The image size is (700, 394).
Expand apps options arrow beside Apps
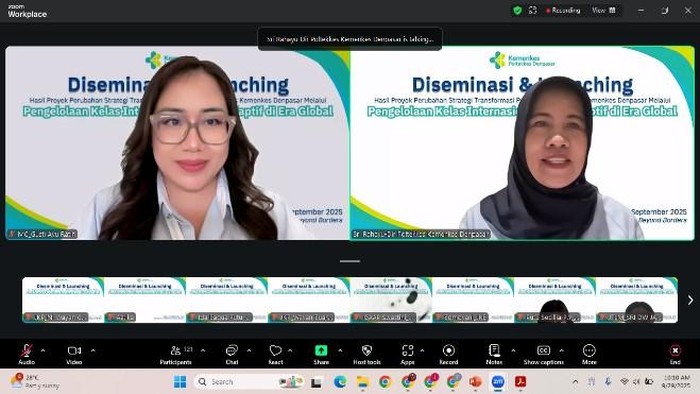point(422,351)
